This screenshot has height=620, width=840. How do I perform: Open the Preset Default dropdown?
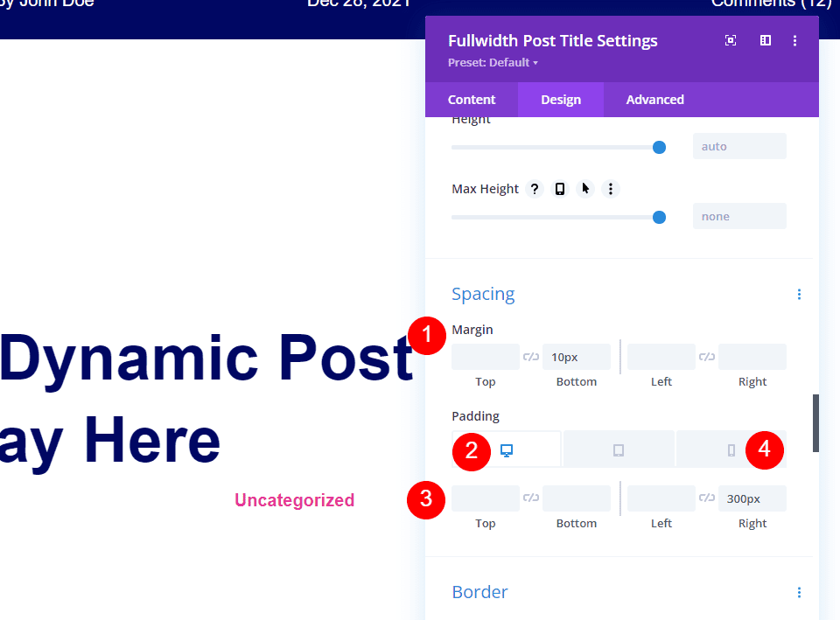point(493,62)
